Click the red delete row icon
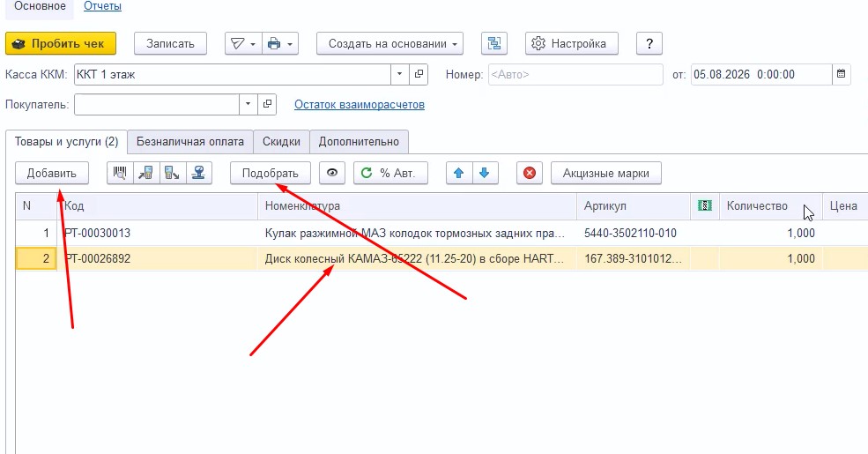The height and width of the screenshot is (454, 868). pyautogui.click(x=530, y=174)
